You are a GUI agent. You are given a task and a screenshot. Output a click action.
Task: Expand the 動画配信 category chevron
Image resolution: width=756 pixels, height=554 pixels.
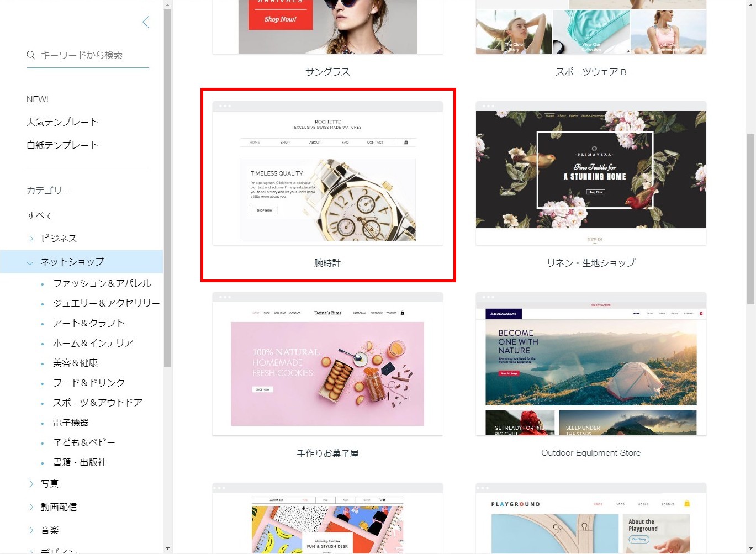[31, 507]
